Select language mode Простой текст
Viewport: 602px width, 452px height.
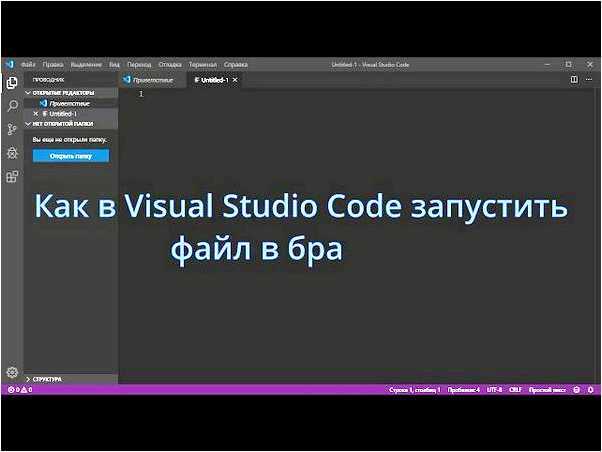tap(547, 389)
